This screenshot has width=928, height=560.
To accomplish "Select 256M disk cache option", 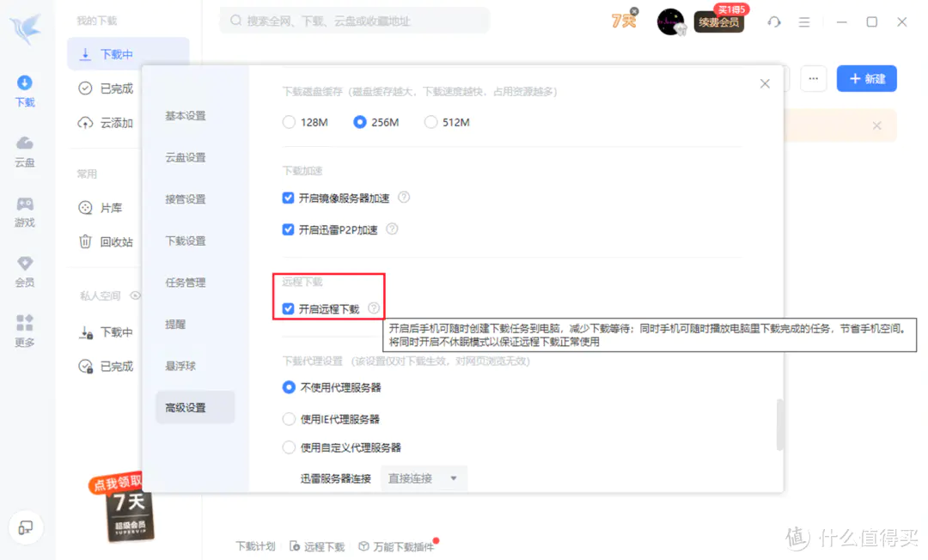I will (x=376, y=123).
